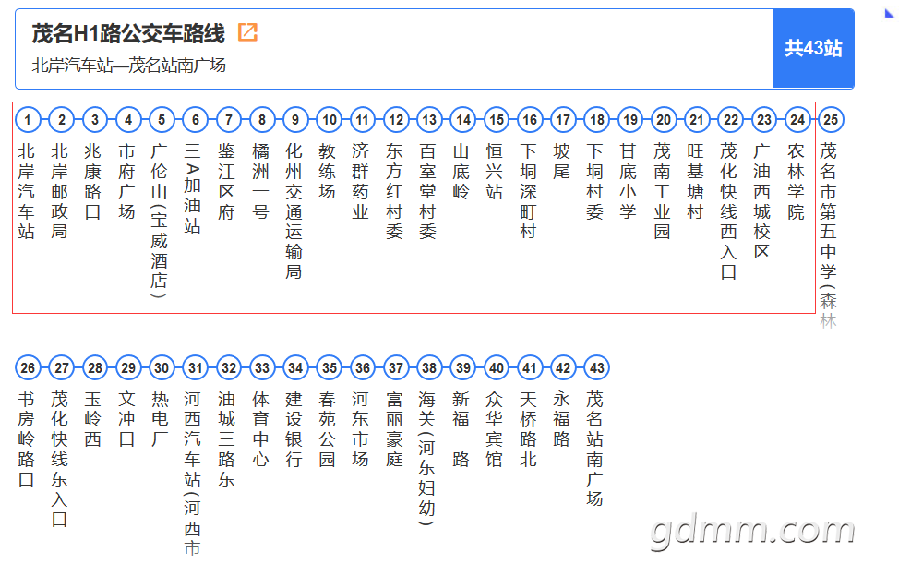The width and height of the screenshot is (899, 588).
Task: Click the 书房岭路口 stop name
Action: pos(27,439)
